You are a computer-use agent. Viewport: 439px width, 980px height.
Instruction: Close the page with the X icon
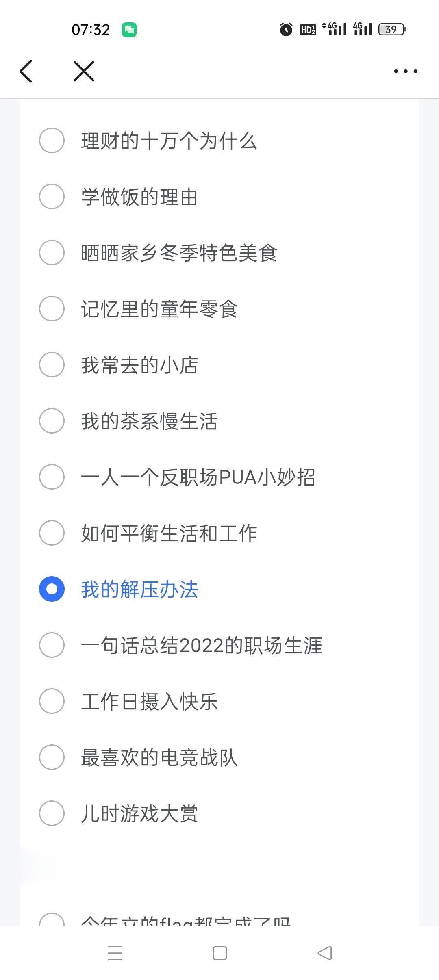coord(84,71)
